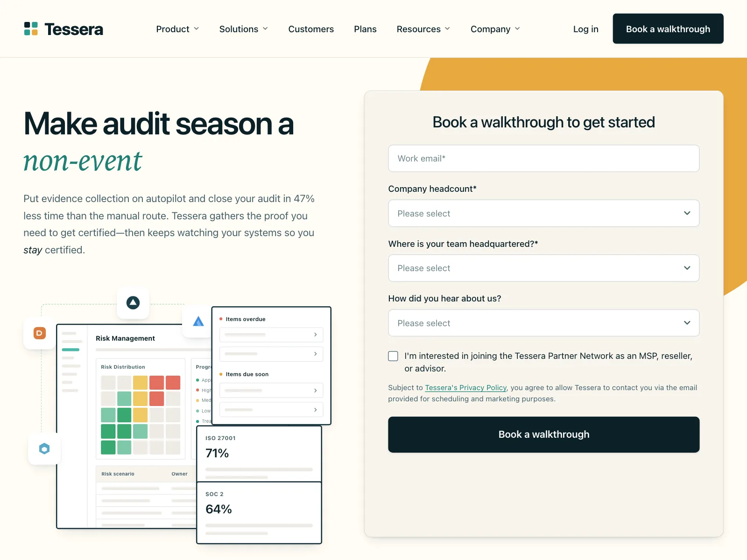The width and height of the screenshot is (747, 560).
Task: Expand the 'How did you hear about us?' dropdown
Action: pos(543,323)
